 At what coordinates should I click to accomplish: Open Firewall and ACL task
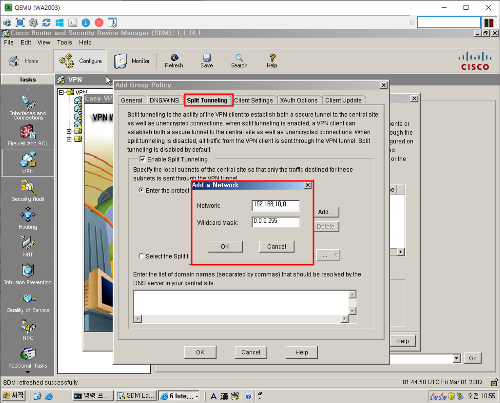(x=28, y=135)
